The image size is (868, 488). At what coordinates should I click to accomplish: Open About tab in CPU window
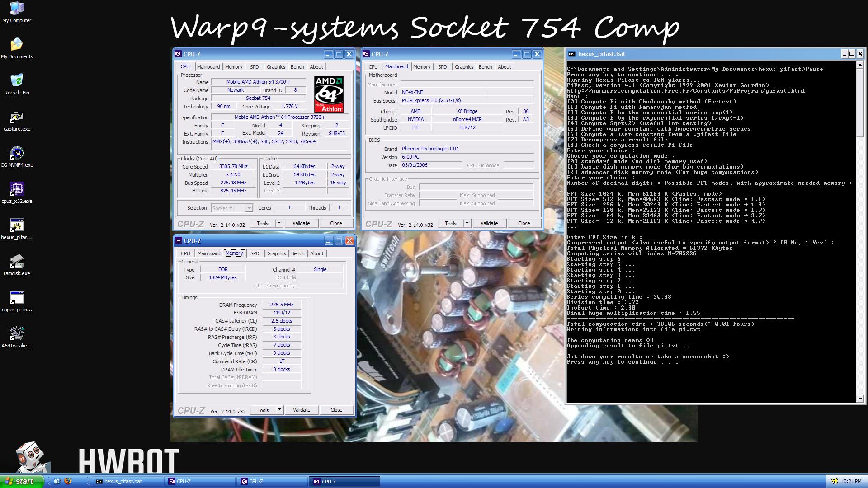click(316, 67)
